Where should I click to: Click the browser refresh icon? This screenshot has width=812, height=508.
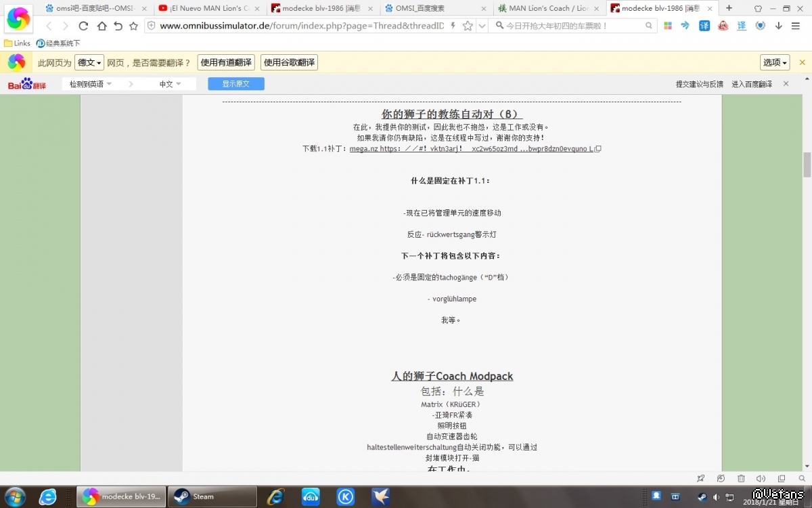click(x=83, y=26)
